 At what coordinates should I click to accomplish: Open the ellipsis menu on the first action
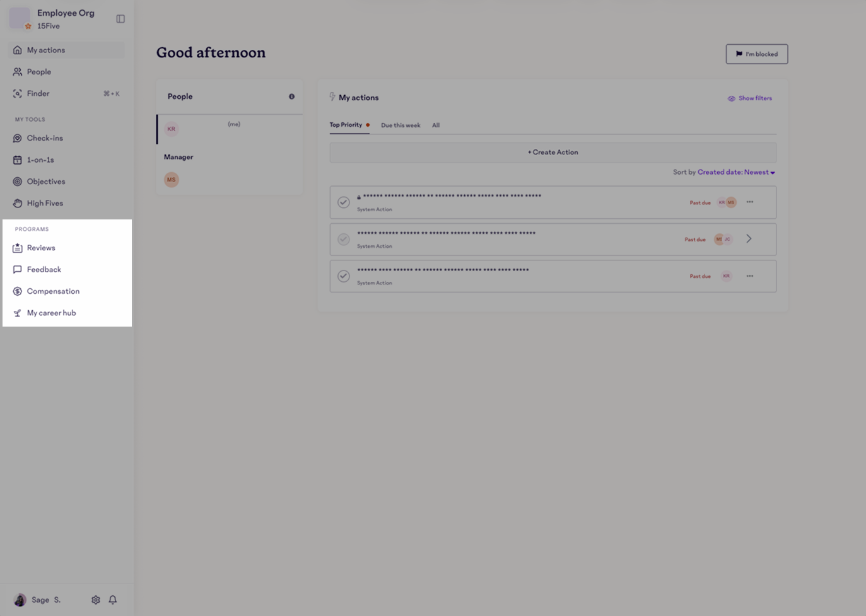[750, 202]
